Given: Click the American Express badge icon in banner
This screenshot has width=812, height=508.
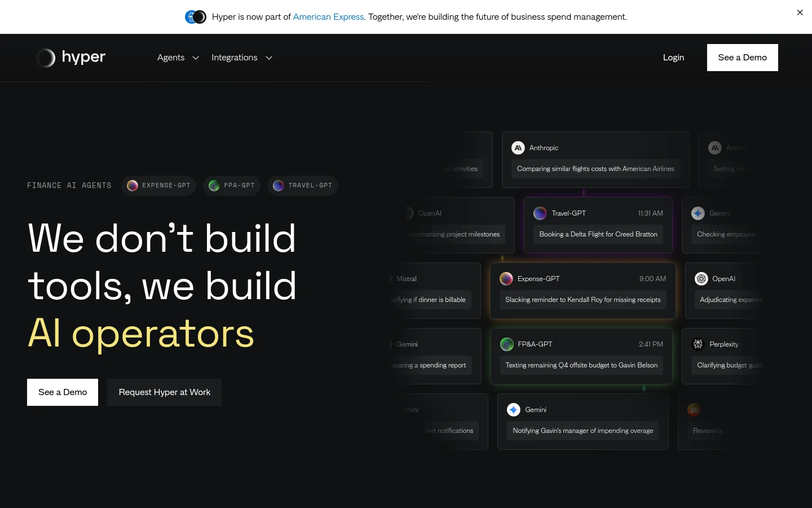Looking at the screenshot, I should click(191, 17).
